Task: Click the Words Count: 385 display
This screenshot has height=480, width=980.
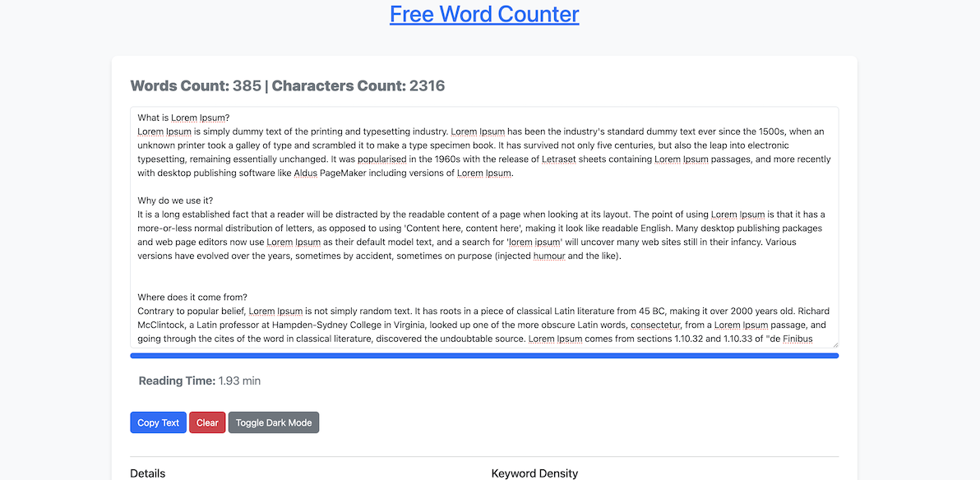Action: click(x=198, y=85)
